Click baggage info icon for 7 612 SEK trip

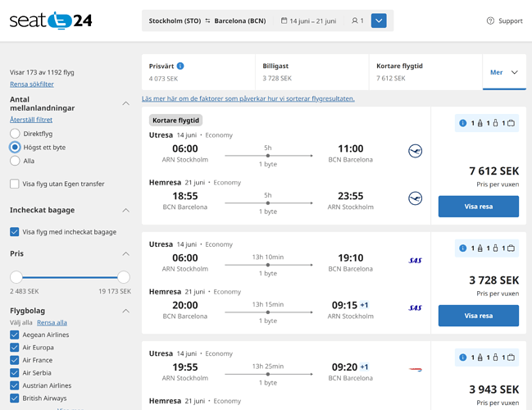coord(463,123)
